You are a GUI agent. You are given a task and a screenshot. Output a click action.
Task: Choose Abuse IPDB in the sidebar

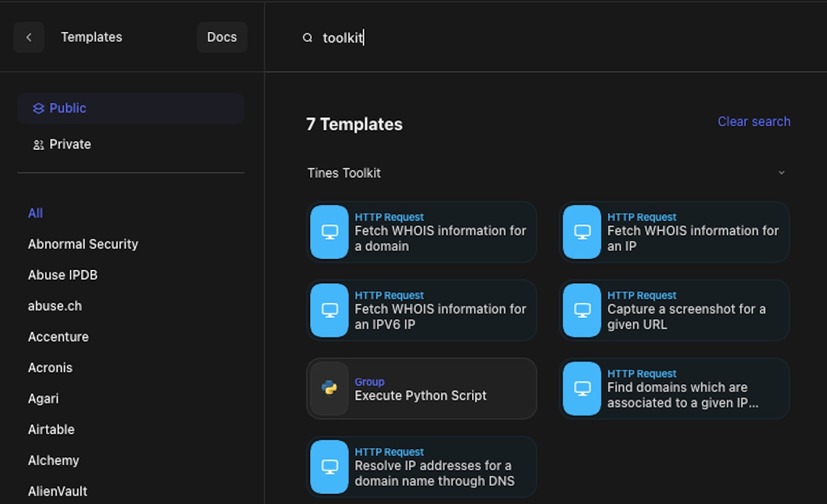tap(63, 275)
